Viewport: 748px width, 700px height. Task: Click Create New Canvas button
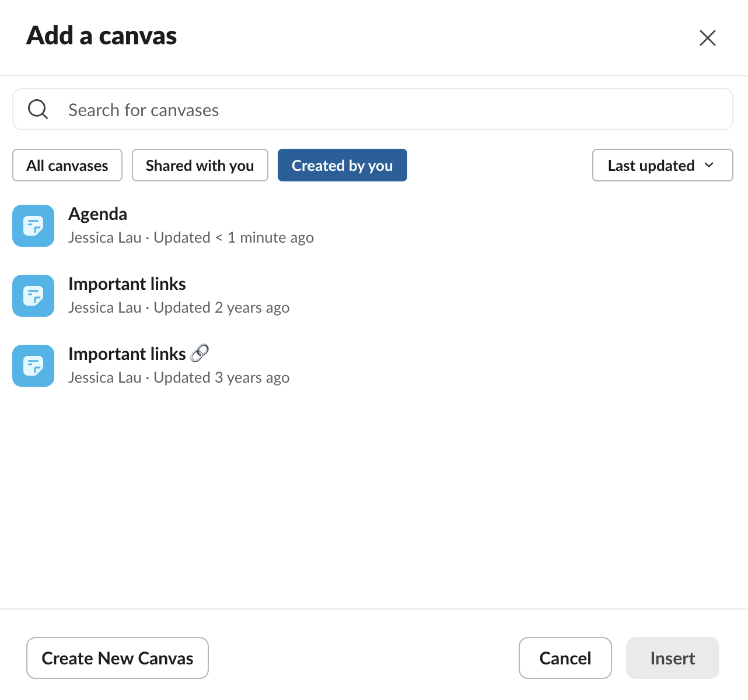pyautogui.click(x=117, y=658)
